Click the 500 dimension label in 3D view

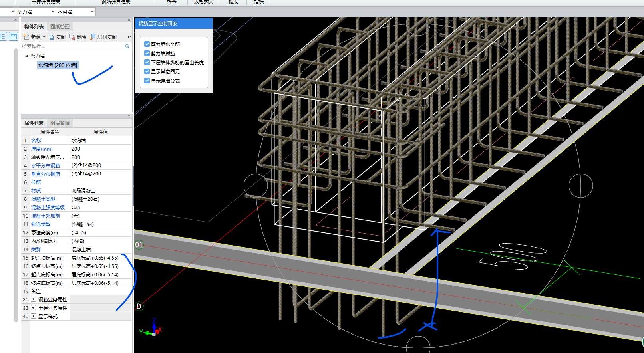click(x=513, y=257)
